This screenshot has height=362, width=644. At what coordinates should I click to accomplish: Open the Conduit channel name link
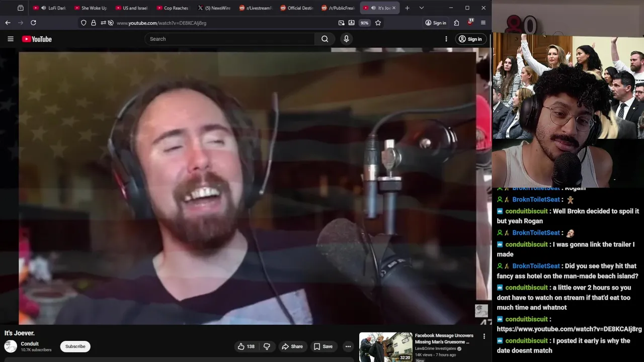[x=30, y=344]
